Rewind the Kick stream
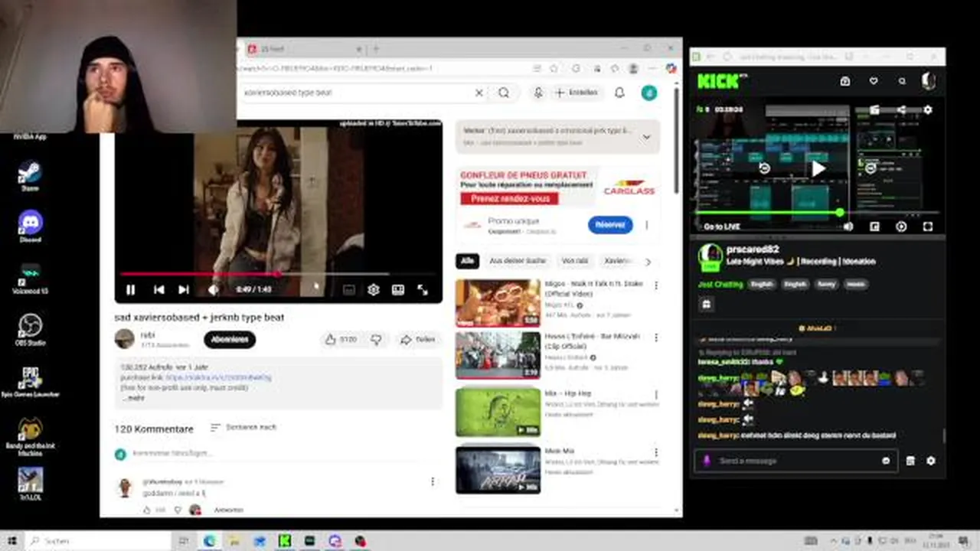This screenshot has width=980, height=551. pyautogui.click(x=763, y=168)
